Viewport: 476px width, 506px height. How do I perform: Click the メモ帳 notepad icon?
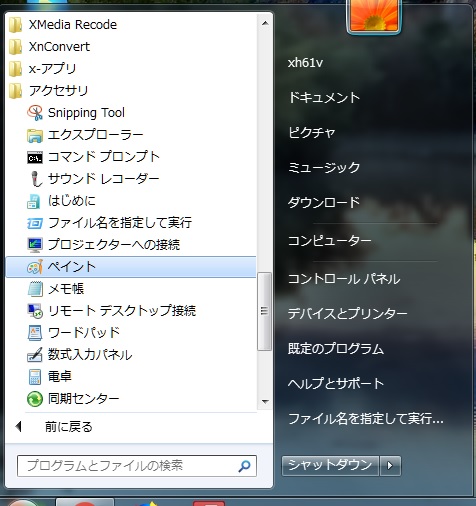(35, 289)
